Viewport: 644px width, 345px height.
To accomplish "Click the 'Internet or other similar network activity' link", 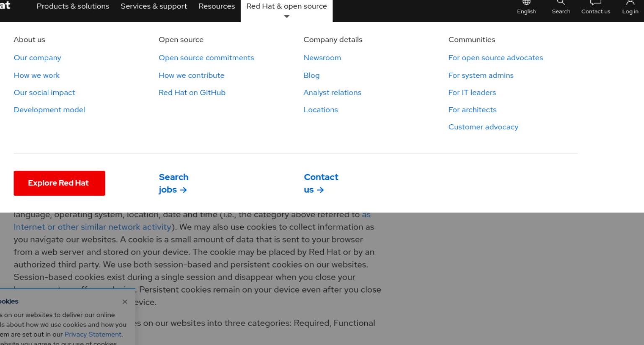I will click(92, 227).
